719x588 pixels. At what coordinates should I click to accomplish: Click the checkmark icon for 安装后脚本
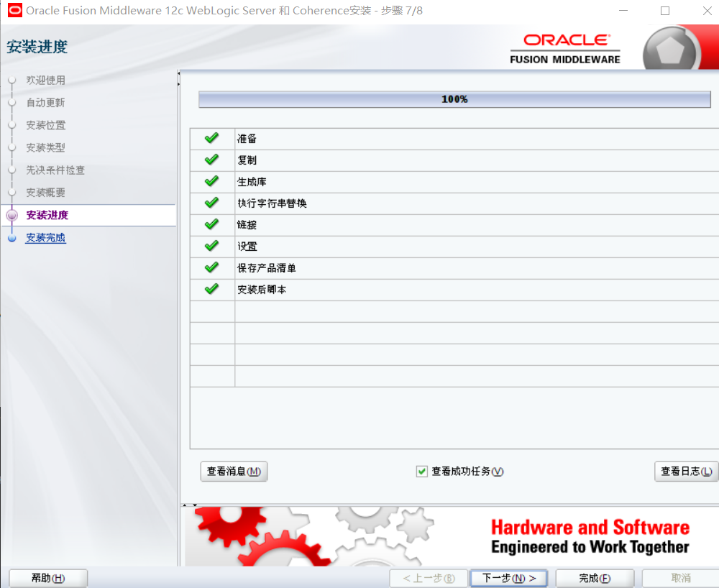[211, 289]
